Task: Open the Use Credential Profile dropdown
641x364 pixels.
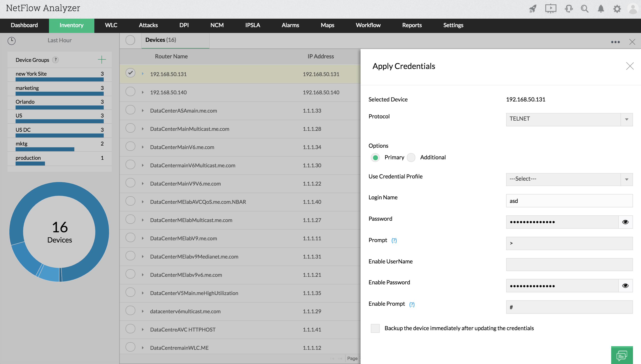Action: click(x=569, y=179)
